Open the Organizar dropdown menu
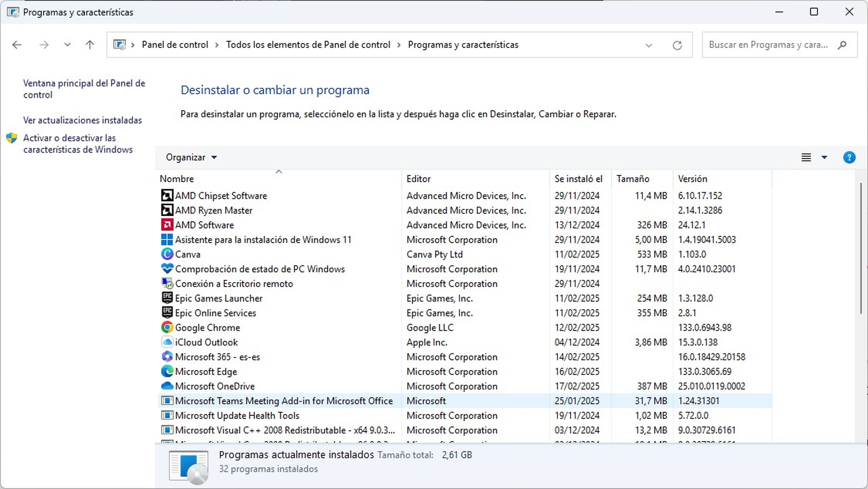 coord(191,157)
